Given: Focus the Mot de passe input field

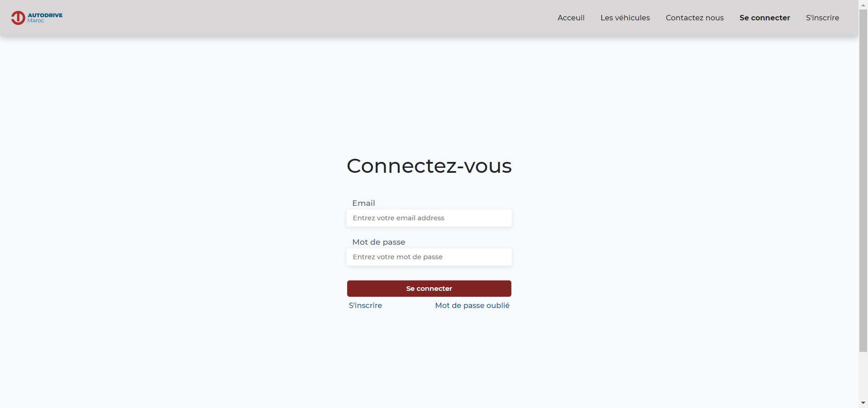Looking at the screenshot, I should (x=429, y=257).
